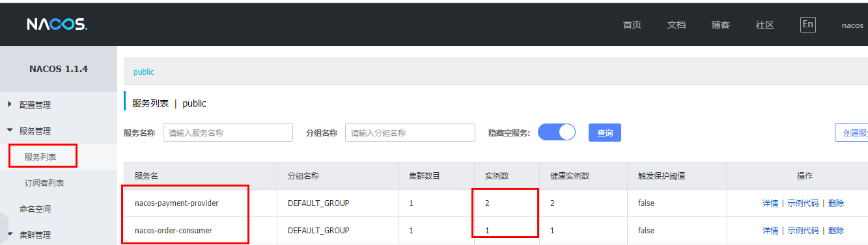Screen dimensions: 868x245
Task: Select 服务列表 in the sidebar
Action: point(40,157)
